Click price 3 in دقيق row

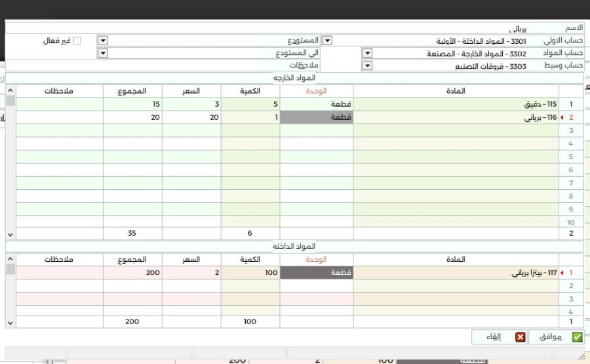(x=191, y=104)
